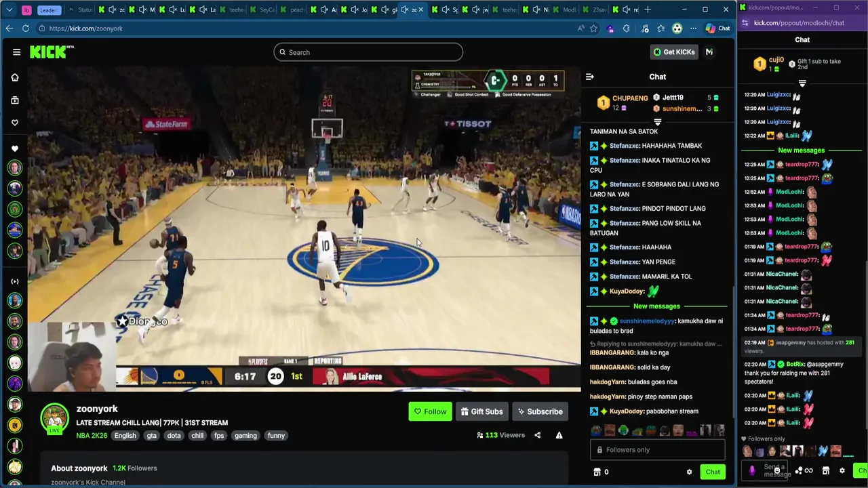
Task: Mute the 'La' tab speaker icon
Action: click(x=203, y=9)
